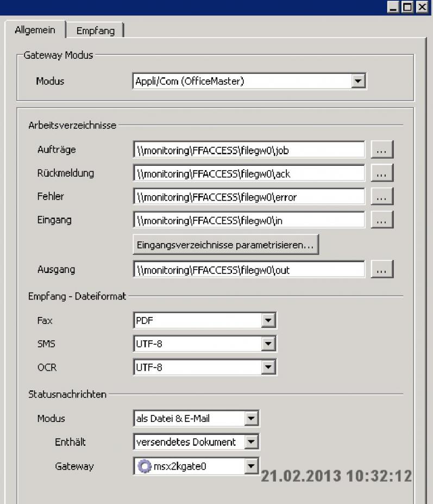This screenshot has height=504, width=433.
Task: Expand the Enthält dropdown list
Action: [x=250, y=442]
